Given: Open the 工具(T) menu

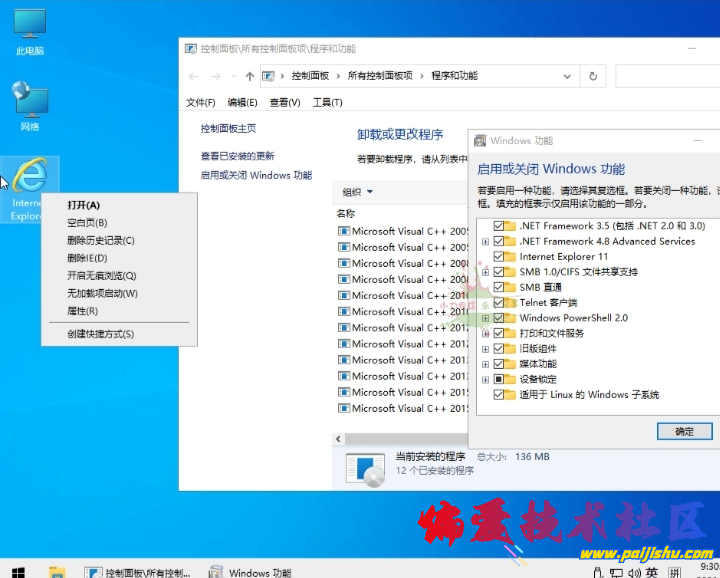Looking at the screenshot, I should point(327,102).
